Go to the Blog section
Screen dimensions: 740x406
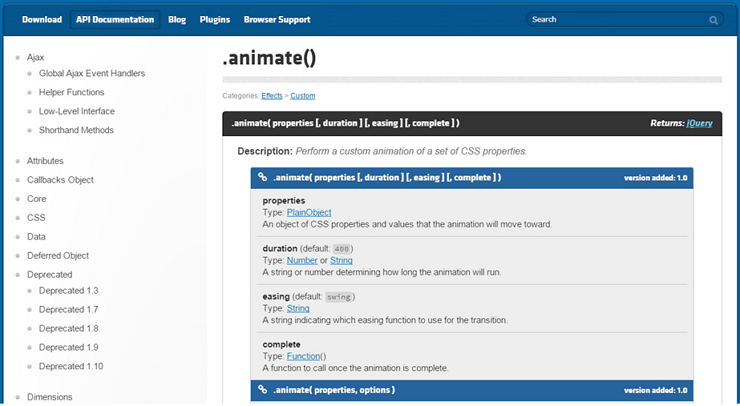(x=177, y=20)
